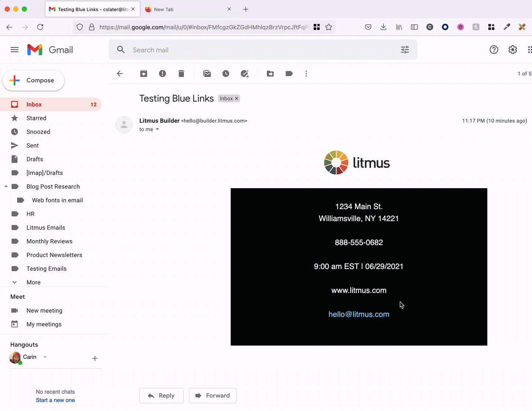Click the QR code icon in address bar
This screenshot has width=532, height=411.
coord(316,27)
